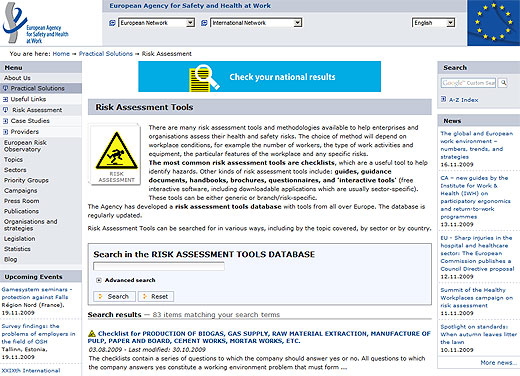Screen dimensions: 520x376
Task: Open Campaigns menu item
Action: point(21,191)
